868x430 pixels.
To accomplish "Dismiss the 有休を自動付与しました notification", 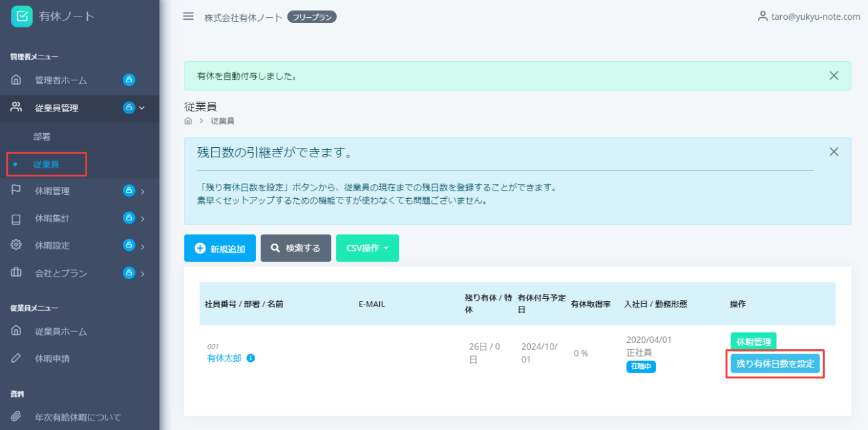I will click(834, 75).
